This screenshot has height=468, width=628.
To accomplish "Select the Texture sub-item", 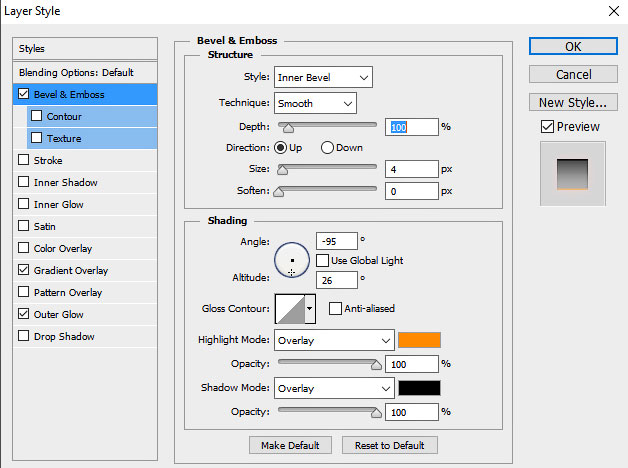I will [x=92, y=139].
